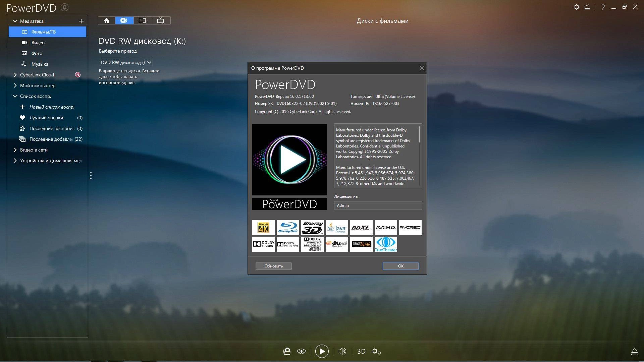The image size is (644, 362).
Task: Collapse the Медиатека section
Action: [15, 21]
